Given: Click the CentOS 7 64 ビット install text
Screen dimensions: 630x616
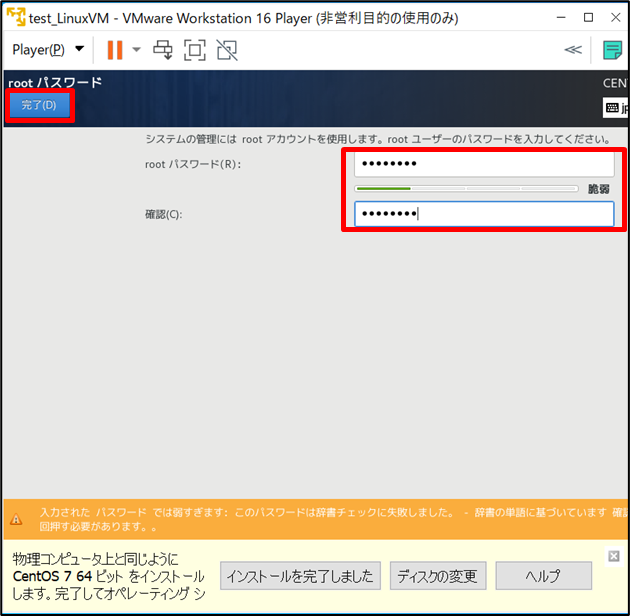Looking at the screenshot, I should pyautogui.click(x=108, y=576).
